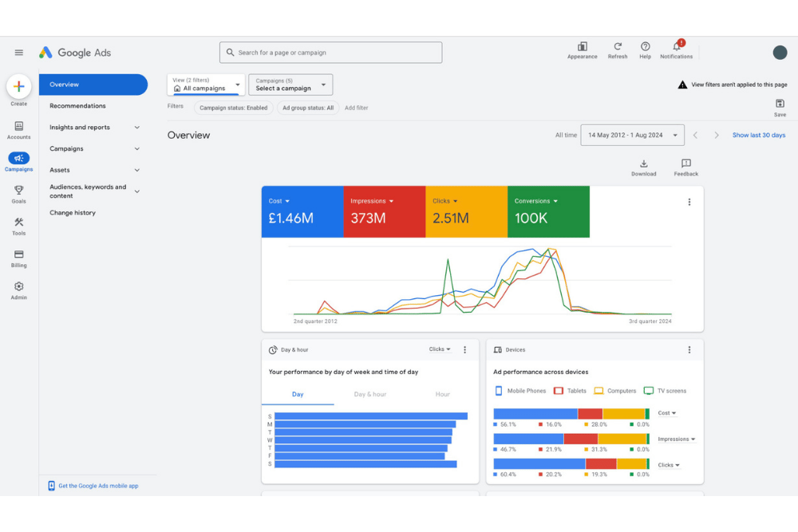
Task: Toggle the Campaign status: Enabled filter chip
Action: (233, 108)
